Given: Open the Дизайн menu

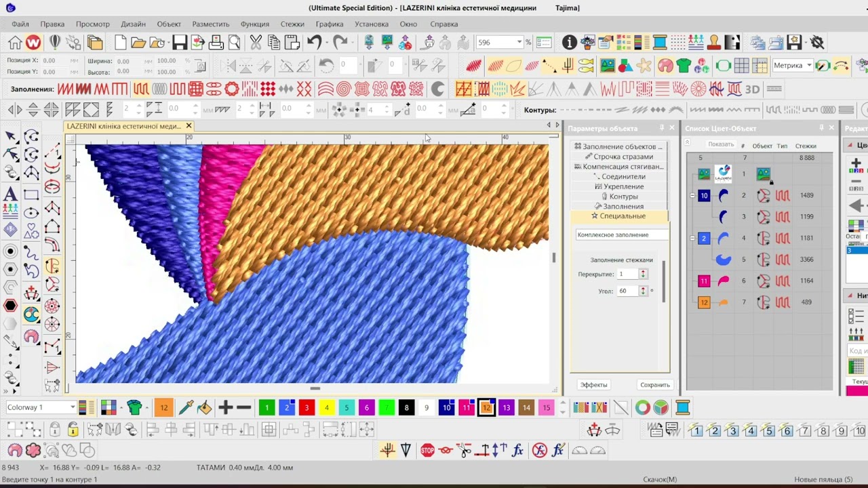Looking at the screenshot, I should [133, 24].
